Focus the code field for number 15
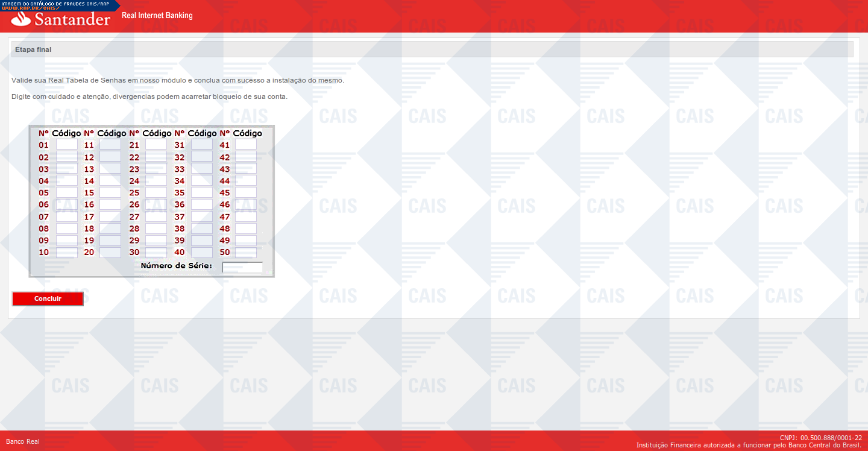The width and height of the screenshot is (868, 451). (110, 193)
